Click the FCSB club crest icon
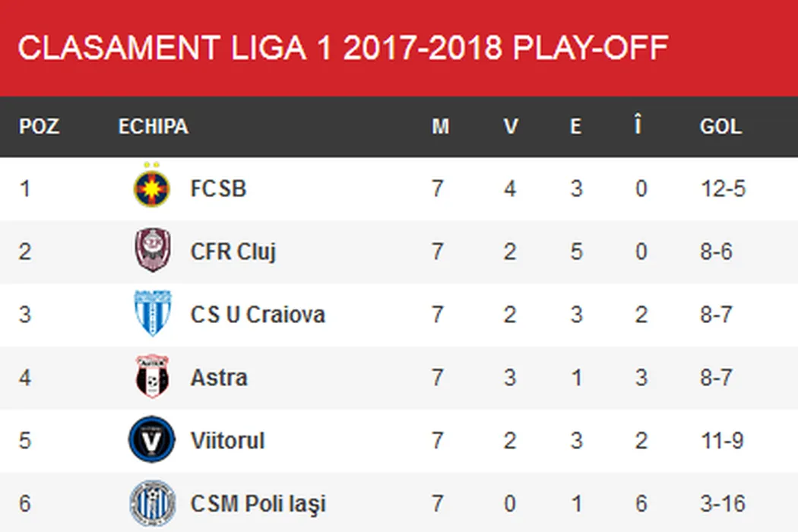 [x=151, y=187]
